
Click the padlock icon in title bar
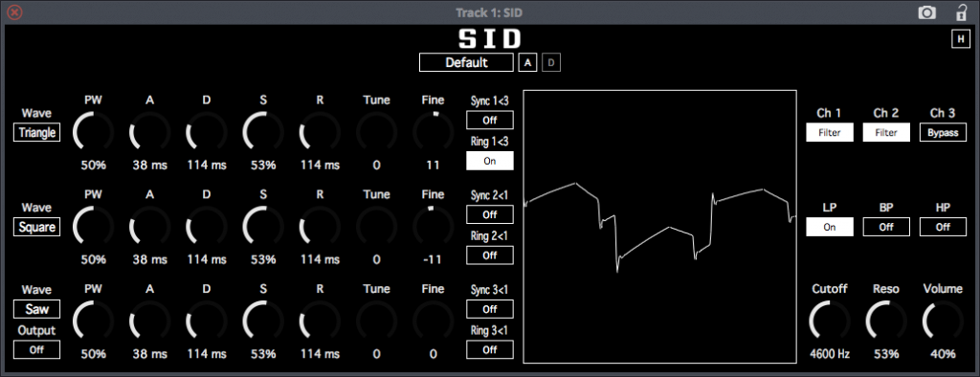[961, 11]
